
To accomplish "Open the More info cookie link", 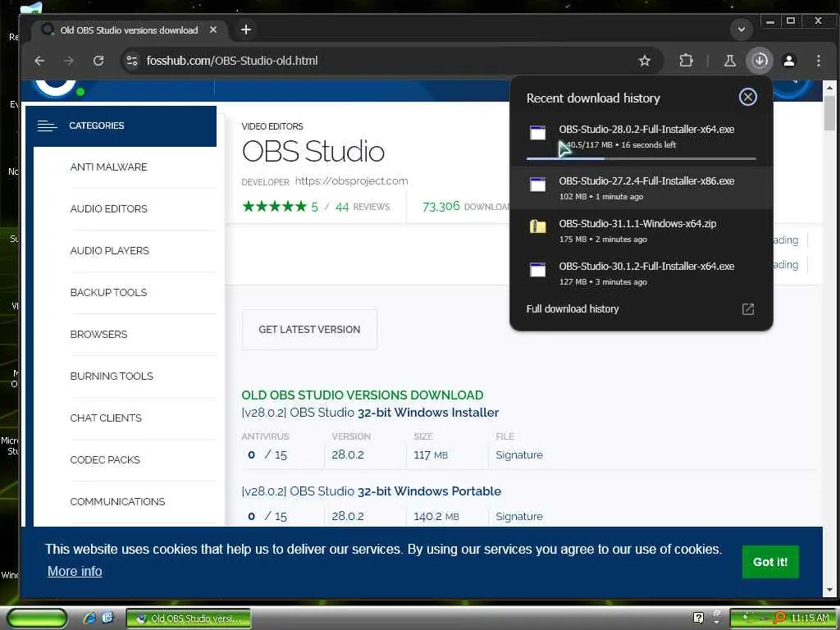I will (x=75, y=572).
